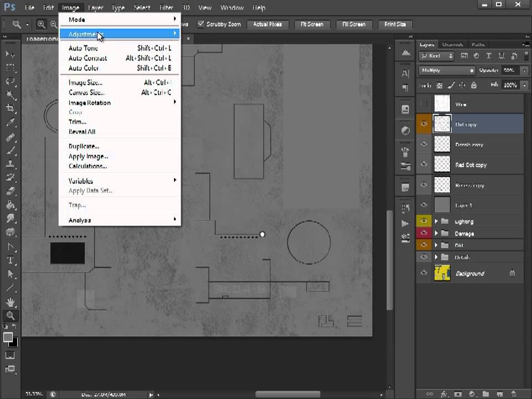
Task: Open the Multiply blend mode dropdown
Action: 447,70
